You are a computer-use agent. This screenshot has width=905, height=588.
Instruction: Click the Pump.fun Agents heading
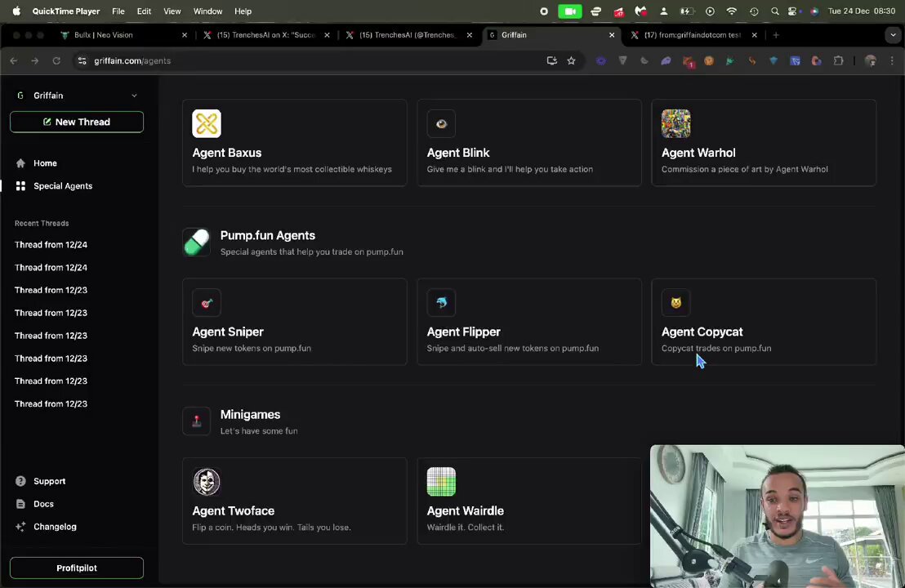[268, 235]
